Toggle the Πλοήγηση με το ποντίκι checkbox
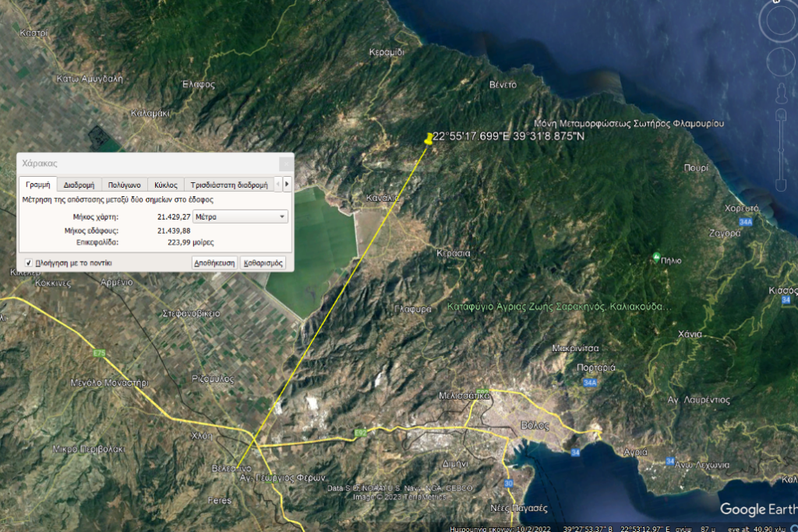798x532 pixels. pos(29,263)
